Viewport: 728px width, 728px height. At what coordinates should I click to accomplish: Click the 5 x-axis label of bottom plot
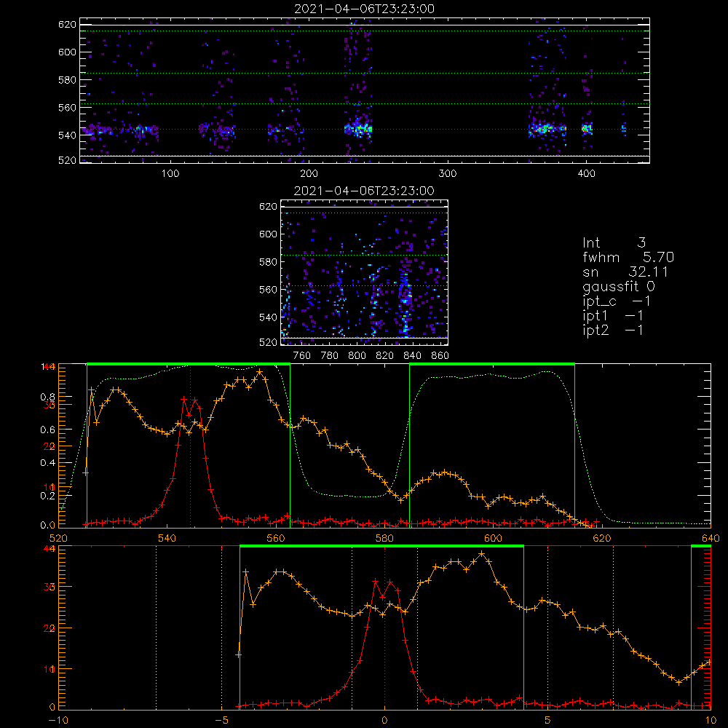pyautogui.click(x=548, y=721)
